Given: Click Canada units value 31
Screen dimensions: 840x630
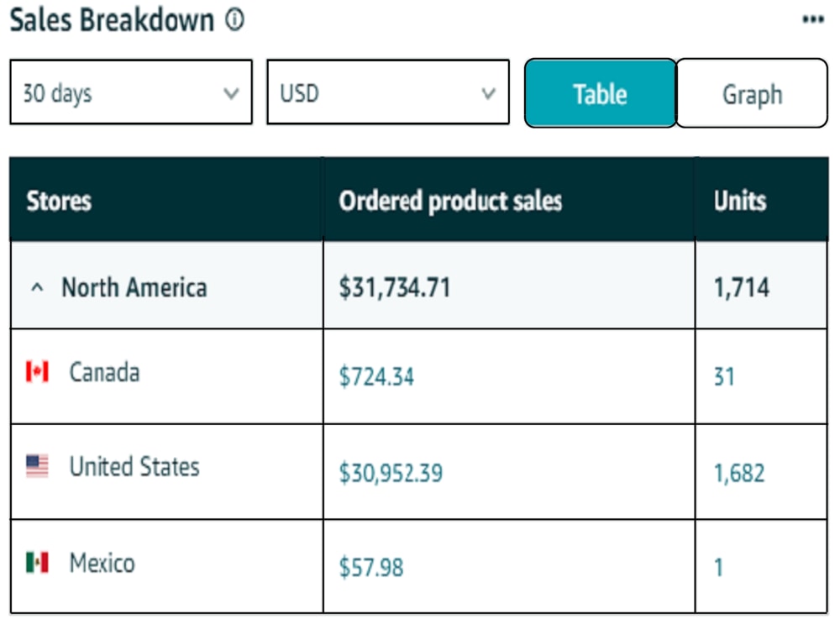Looking at the screenshot, I should [724, 376].
